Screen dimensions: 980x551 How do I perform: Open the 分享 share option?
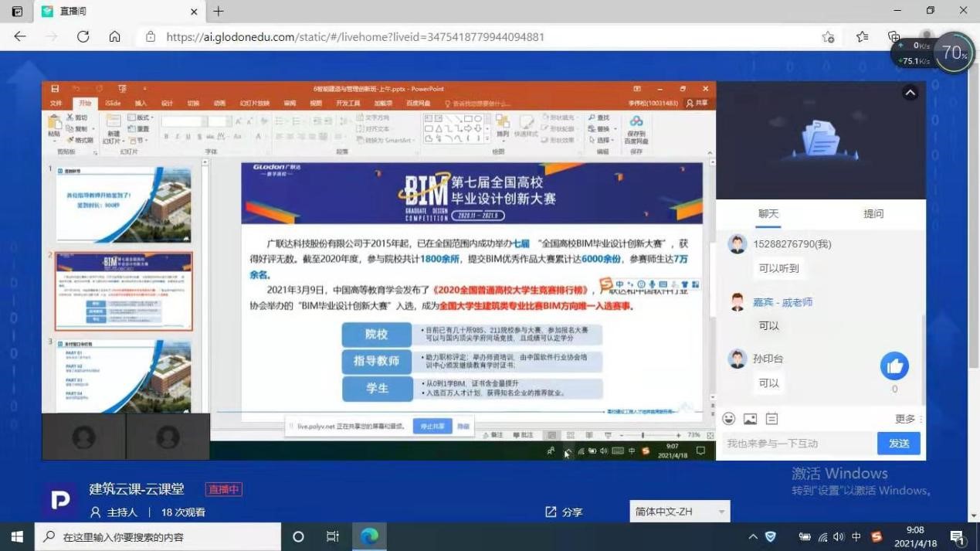point(564,512)
